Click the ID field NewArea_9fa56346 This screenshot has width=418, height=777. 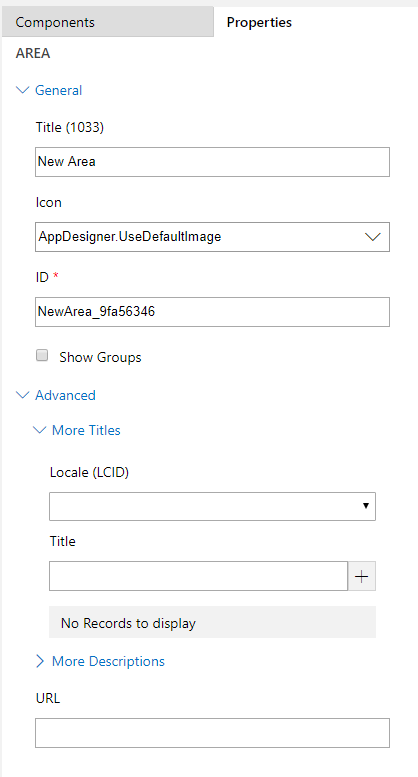(x=212, y=312)
